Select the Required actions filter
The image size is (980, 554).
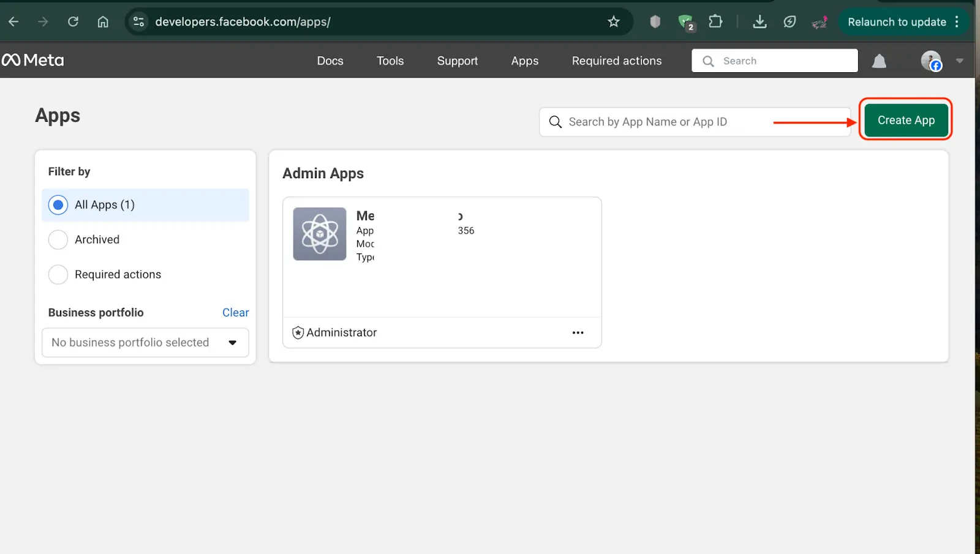click(x=58, y=275)
